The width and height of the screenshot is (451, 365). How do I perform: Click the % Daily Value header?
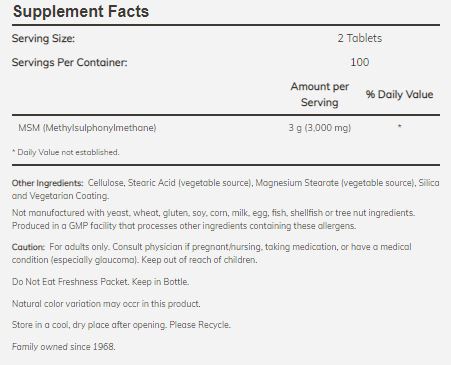[399, 94]
